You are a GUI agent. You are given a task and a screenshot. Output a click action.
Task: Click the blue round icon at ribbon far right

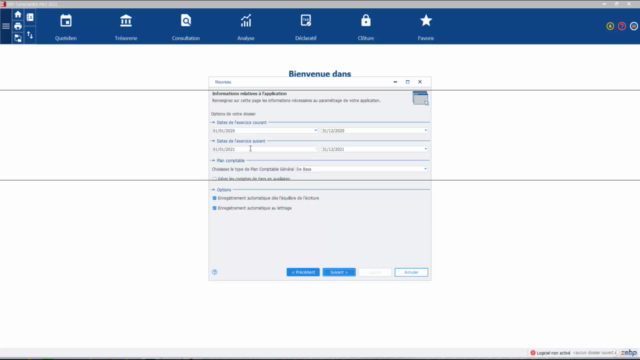click(633, 26)
